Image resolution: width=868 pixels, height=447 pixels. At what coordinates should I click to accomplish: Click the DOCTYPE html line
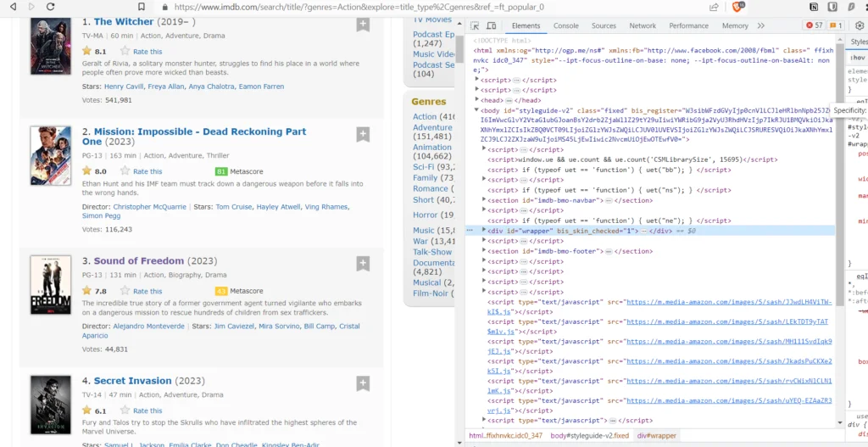(502, 41)
